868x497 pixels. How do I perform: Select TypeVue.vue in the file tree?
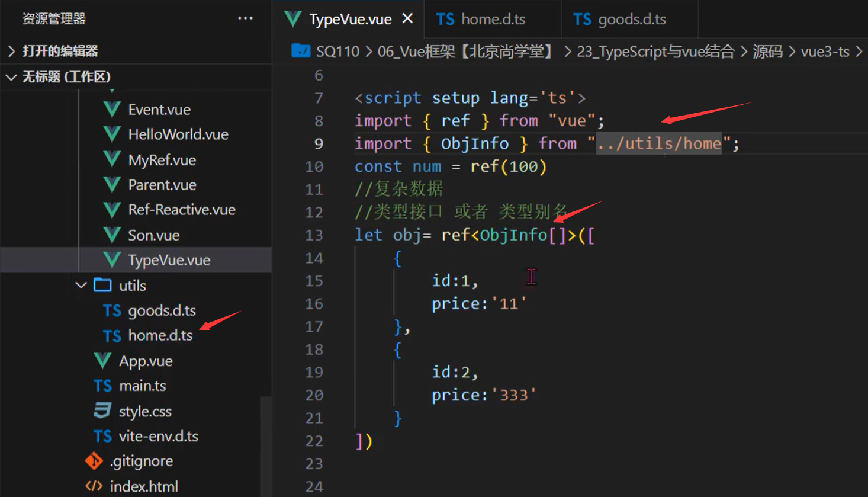pyautogui.click(x=169, y=260)
